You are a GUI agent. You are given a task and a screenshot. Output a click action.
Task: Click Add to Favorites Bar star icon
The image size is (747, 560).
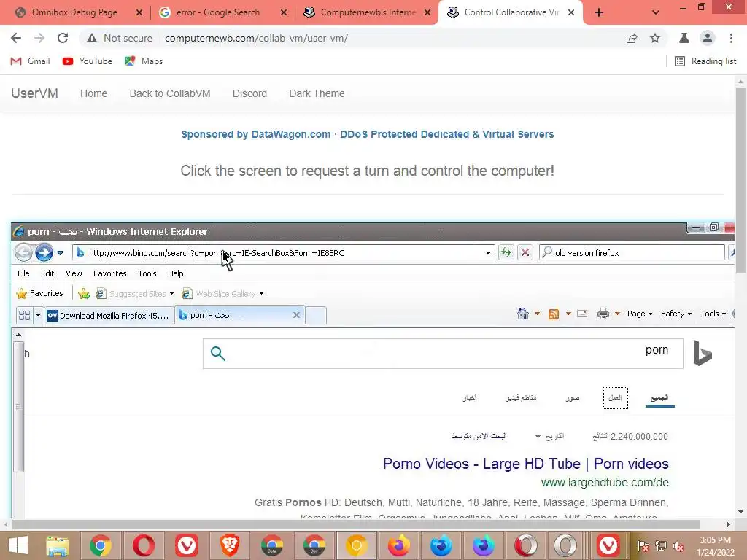click(x=84, y=294)
